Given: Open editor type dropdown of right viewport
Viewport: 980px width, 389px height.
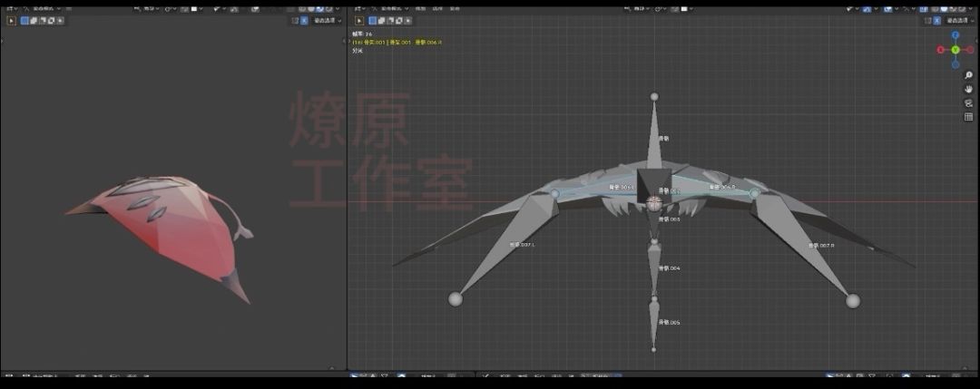Looking at the screenshot, I should [x=358, y=9].
